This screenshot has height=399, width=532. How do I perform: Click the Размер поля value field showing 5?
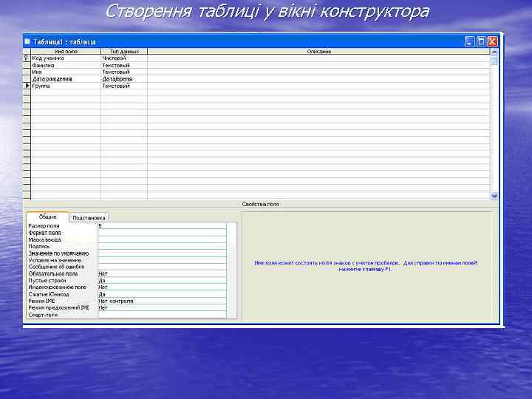[x=162, y=225]
